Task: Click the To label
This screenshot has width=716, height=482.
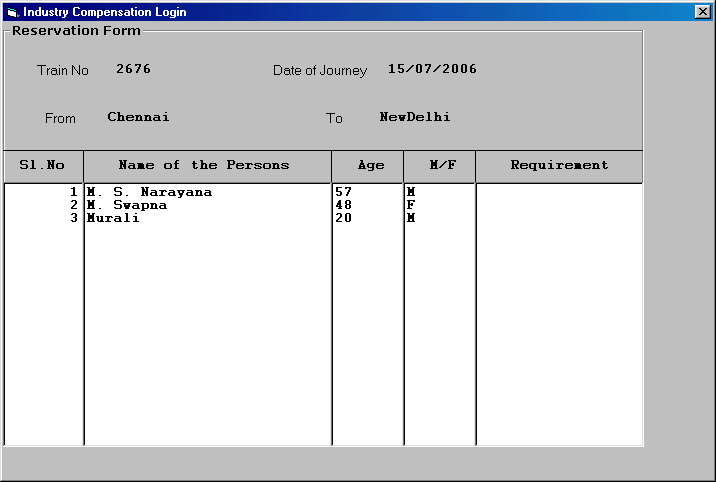Action: point(334,119)
